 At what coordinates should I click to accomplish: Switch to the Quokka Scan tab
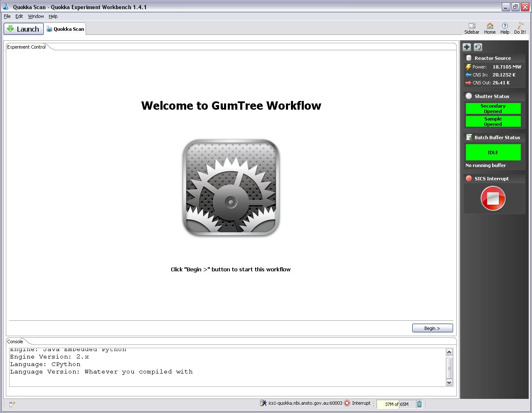coord(65,29)
